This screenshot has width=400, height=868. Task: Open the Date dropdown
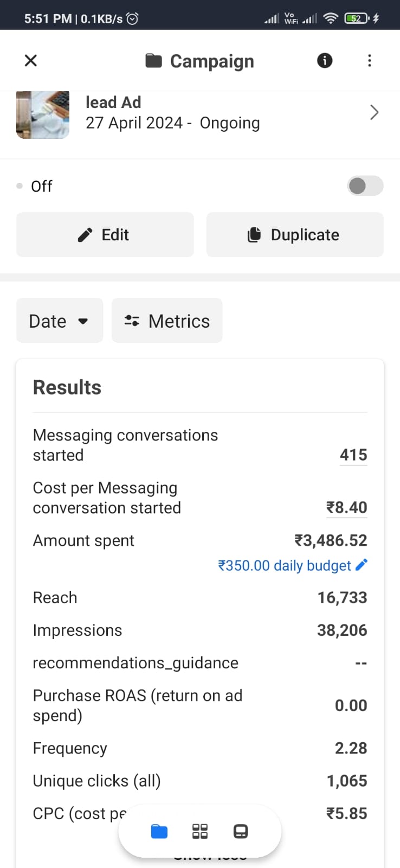click(59, 321)
